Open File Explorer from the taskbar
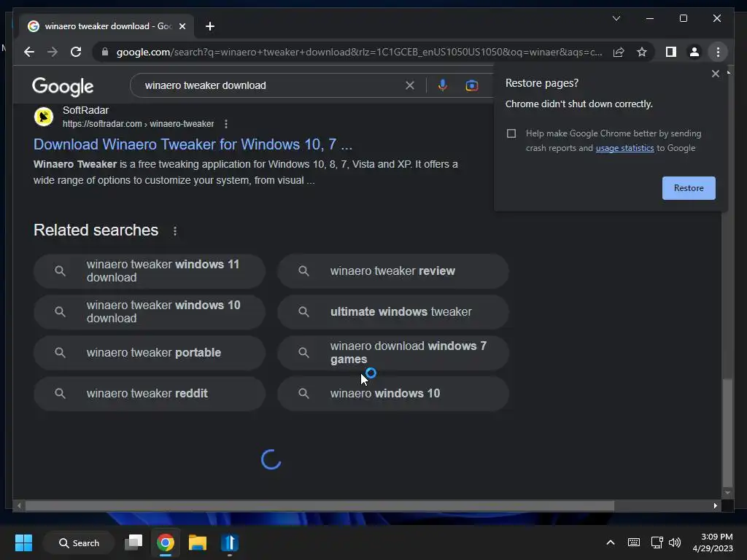 197,542
